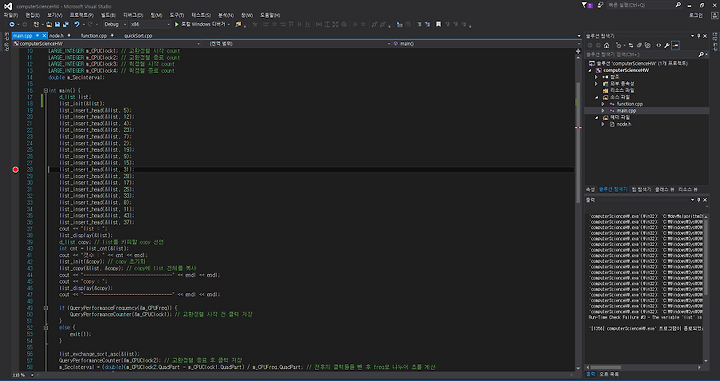Collapse the computerScienceHW project node
Viewport: 720px width, 381px height.
[590, 71]
